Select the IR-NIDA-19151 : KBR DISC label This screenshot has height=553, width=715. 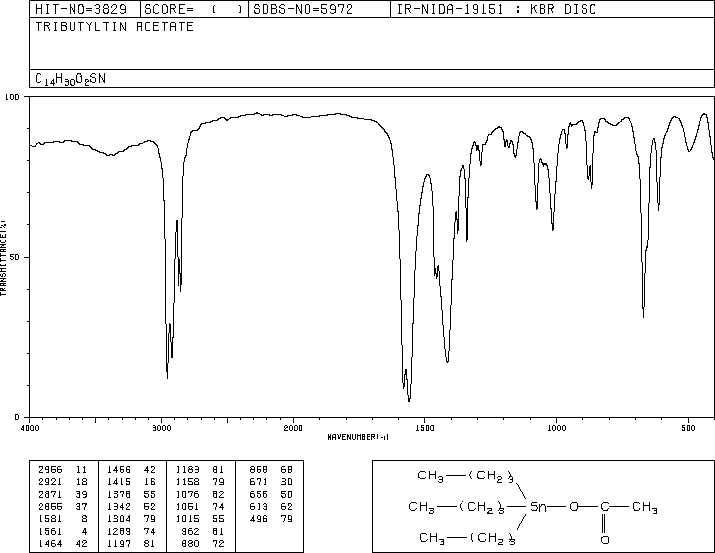pos(496,9)
